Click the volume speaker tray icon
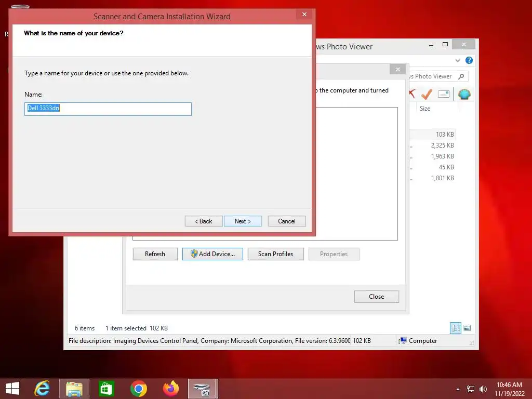Screen dimensions: 532x399 483,389
